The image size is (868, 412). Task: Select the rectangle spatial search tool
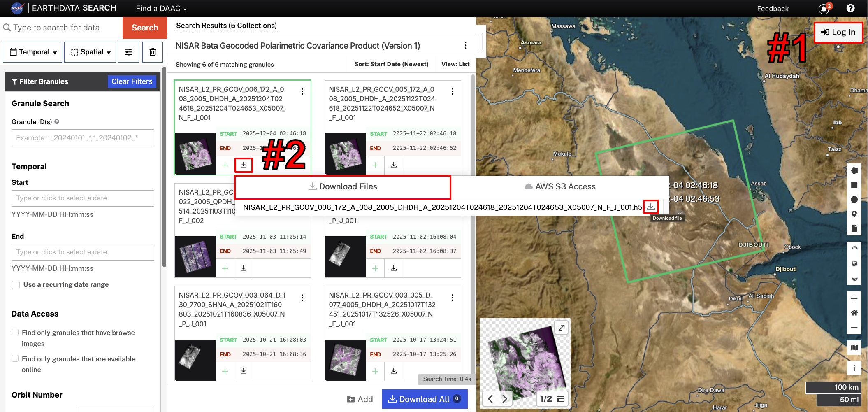[x=854, y=184]
